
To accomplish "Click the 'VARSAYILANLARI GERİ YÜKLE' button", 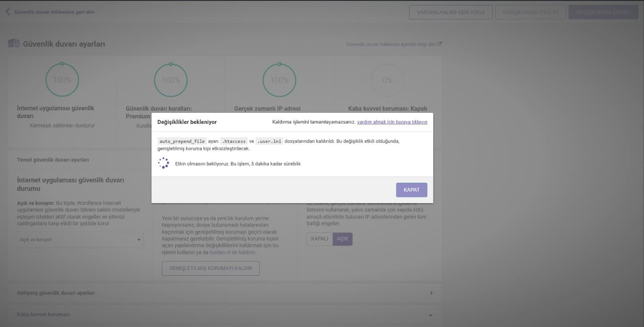I will click(450, 12).
